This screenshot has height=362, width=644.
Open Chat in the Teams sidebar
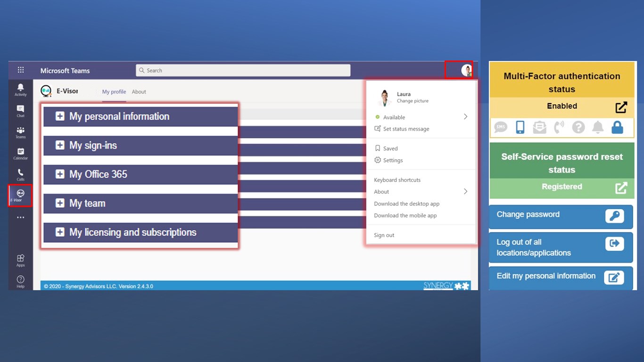(21, 111)
